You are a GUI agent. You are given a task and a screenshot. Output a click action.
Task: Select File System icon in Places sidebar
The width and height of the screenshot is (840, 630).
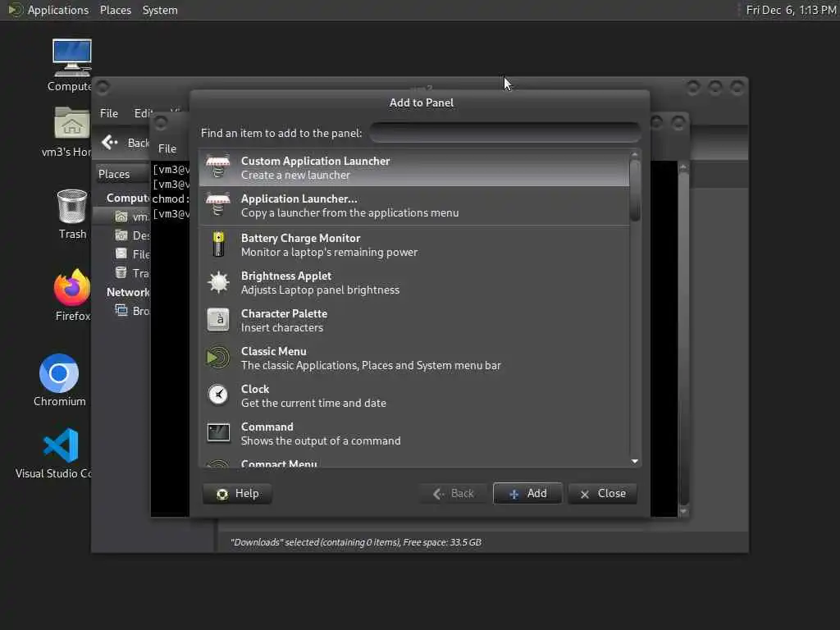121,254
